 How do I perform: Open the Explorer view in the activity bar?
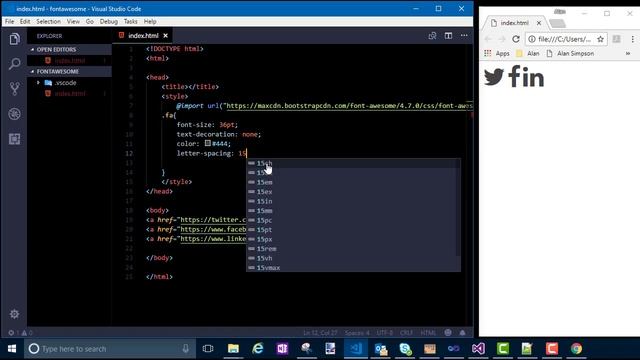(x=15, y=39)
